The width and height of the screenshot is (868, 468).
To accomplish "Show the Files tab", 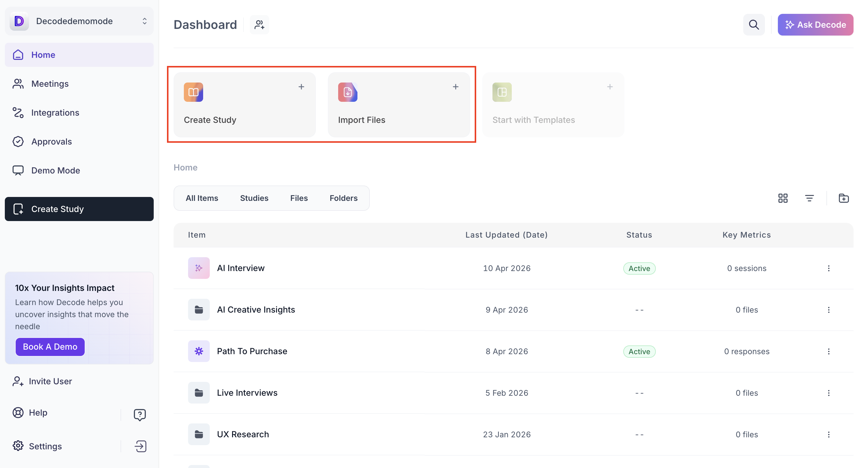I will click(299, 198).
